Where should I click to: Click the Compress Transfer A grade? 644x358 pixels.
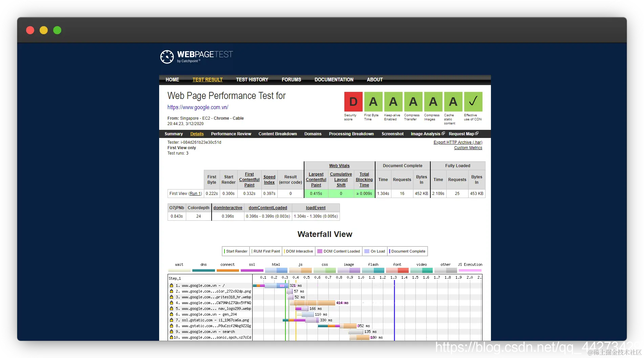point(413,102)
